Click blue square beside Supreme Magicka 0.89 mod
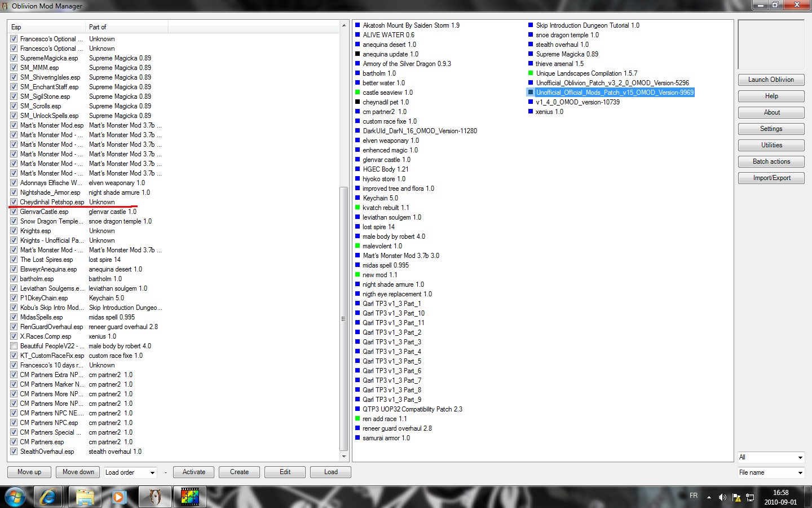 point(531,54)
